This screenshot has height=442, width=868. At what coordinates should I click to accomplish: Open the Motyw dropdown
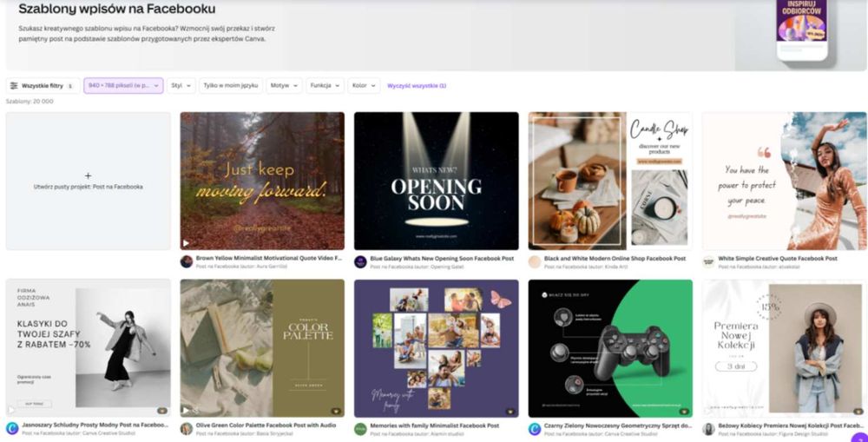tap(284, 86)
